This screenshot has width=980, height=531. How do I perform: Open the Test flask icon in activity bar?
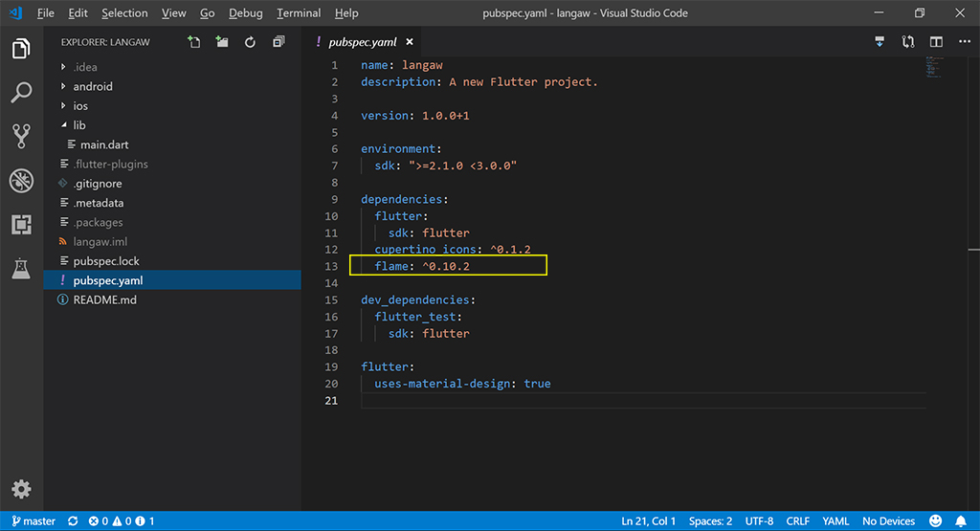(x=21, y=269)
